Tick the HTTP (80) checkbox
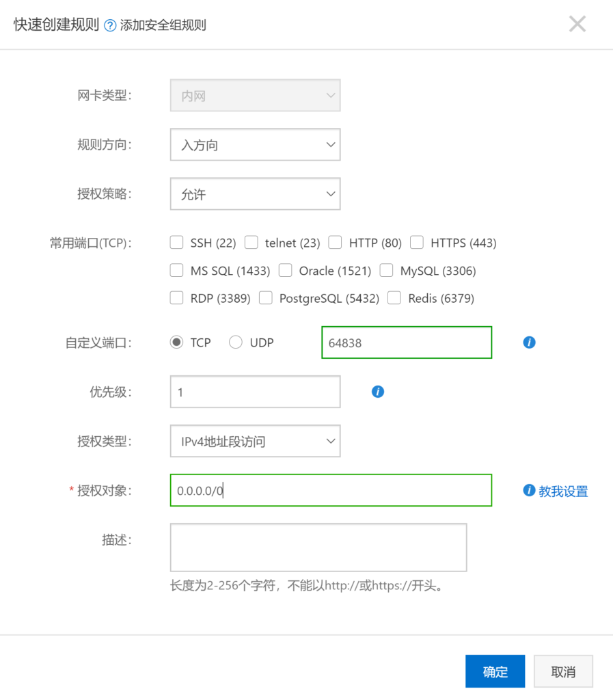This screenshot has height=700, width=613. (x=335, y=243)
